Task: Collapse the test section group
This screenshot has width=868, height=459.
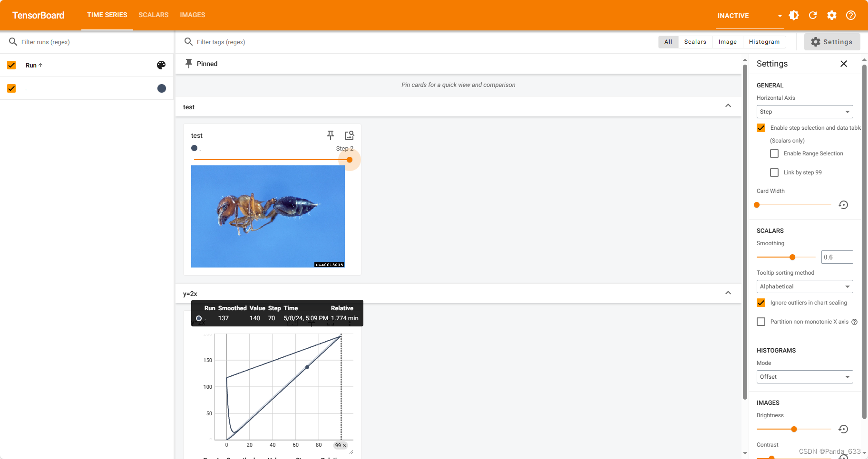Action: pos(728,106)
